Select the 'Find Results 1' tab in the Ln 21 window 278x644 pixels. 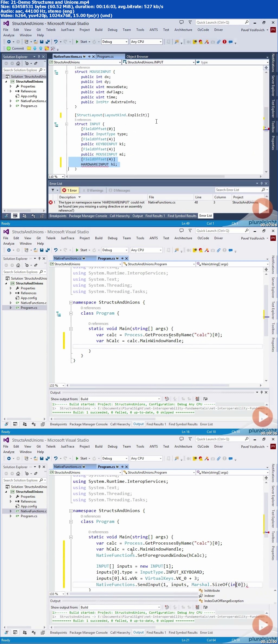click(156, 633)
